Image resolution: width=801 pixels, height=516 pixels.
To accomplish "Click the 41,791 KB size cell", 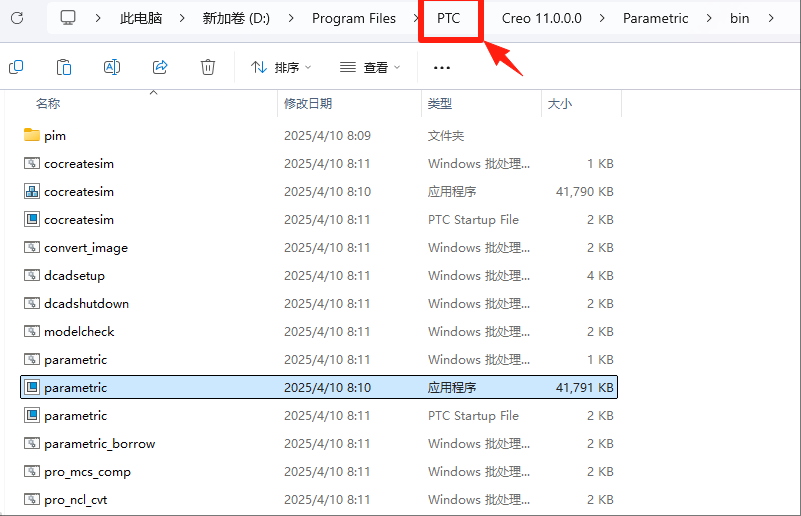I will pos(584,387).
